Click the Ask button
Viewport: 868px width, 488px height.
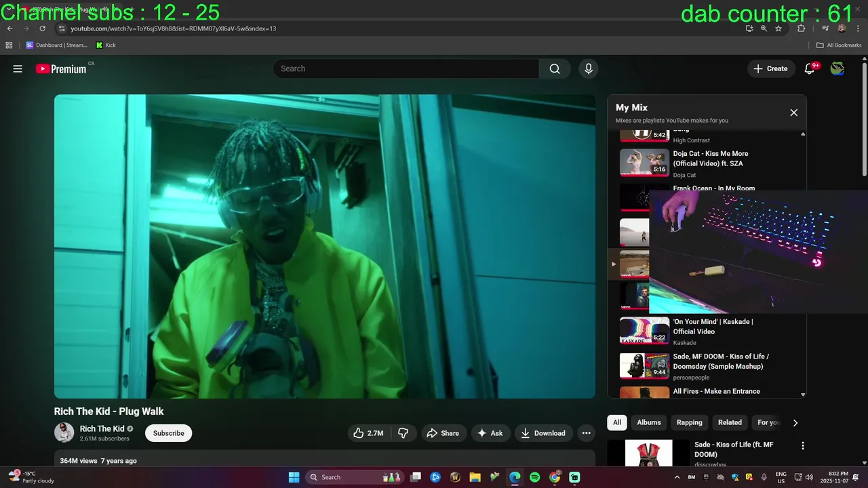[490, 433]
